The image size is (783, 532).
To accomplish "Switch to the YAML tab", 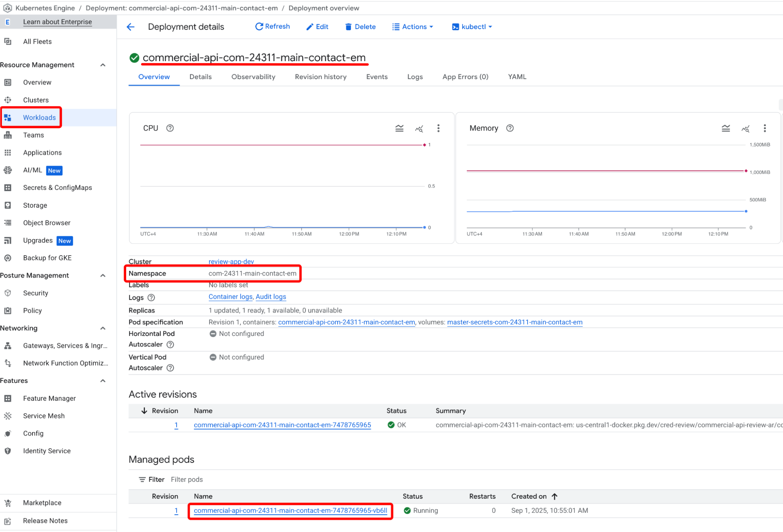I will coord(517,77).
